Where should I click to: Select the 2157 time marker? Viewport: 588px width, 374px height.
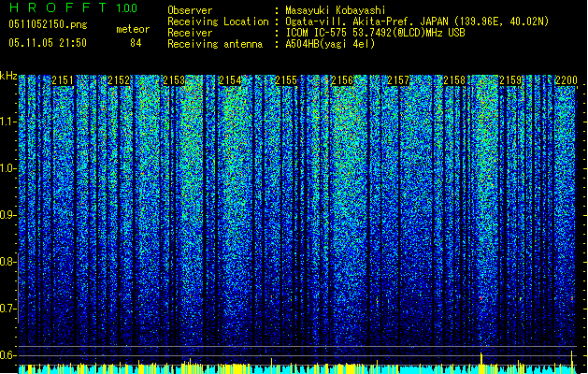coord(398,80)
